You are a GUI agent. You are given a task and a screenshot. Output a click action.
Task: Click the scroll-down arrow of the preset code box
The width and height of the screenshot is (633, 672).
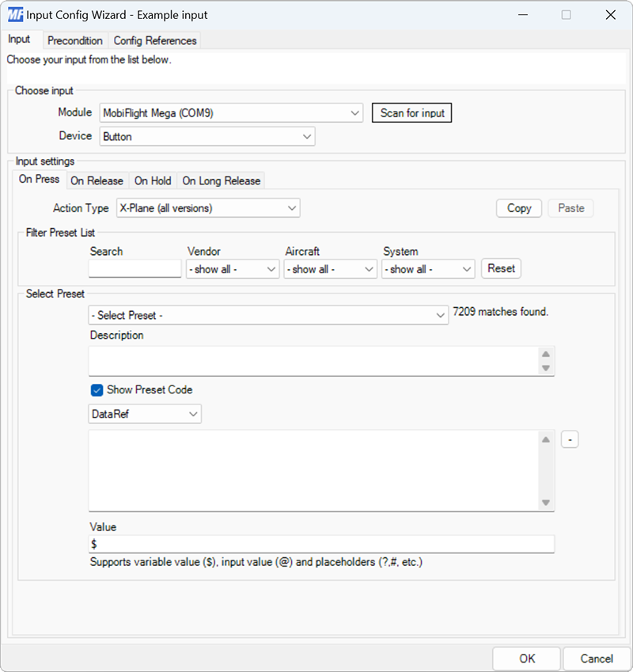[x=547, y=500]
